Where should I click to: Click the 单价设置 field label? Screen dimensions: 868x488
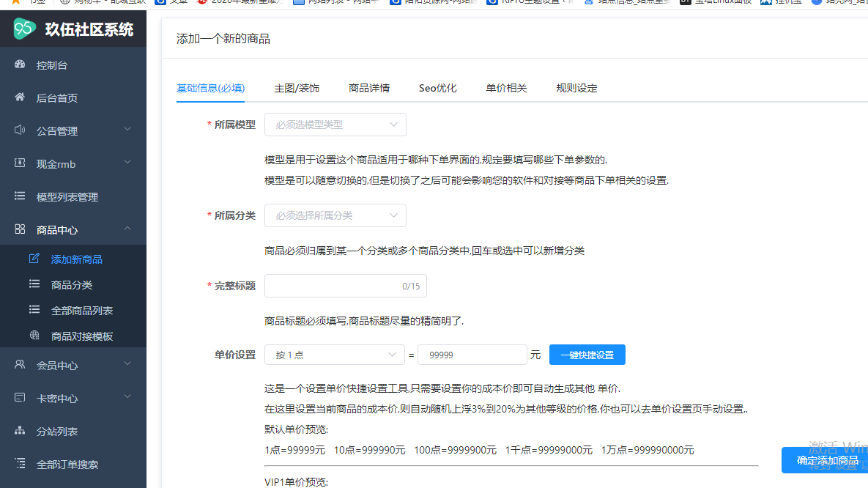click(x=234, y=355)
